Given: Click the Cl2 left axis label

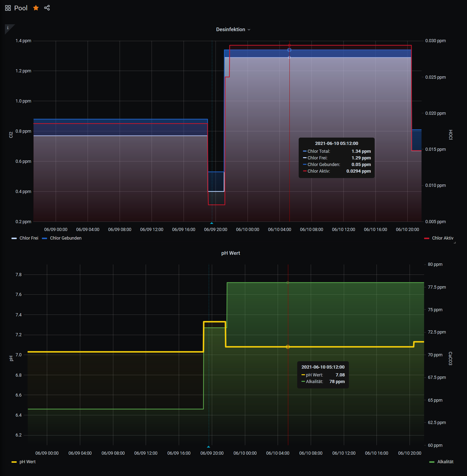Looking at the screenshot, I should pyautogui.click(x=11, y=135).
